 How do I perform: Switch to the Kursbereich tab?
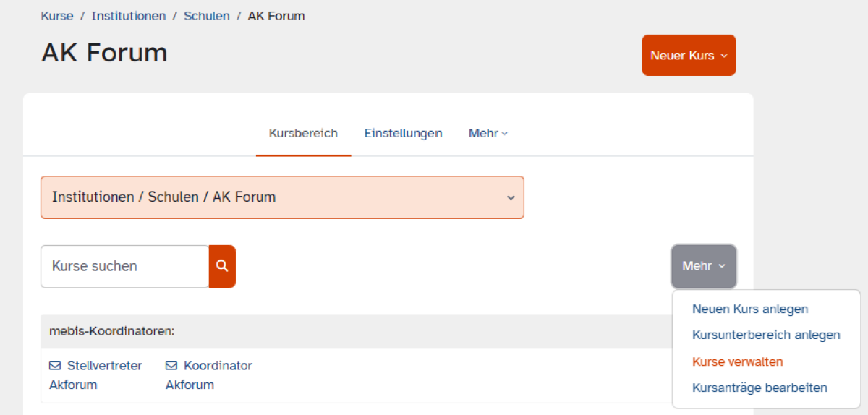tap(303, 133)
